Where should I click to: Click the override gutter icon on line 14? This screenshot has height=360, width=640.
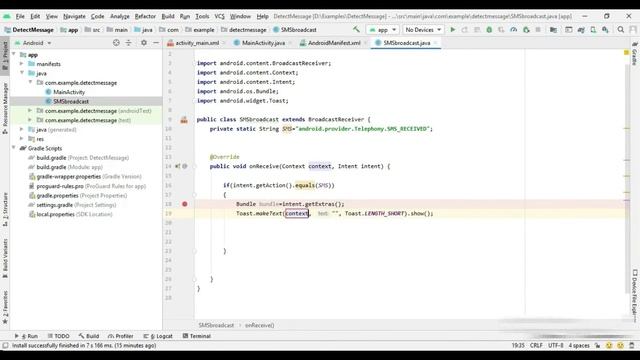click(178, 166)
